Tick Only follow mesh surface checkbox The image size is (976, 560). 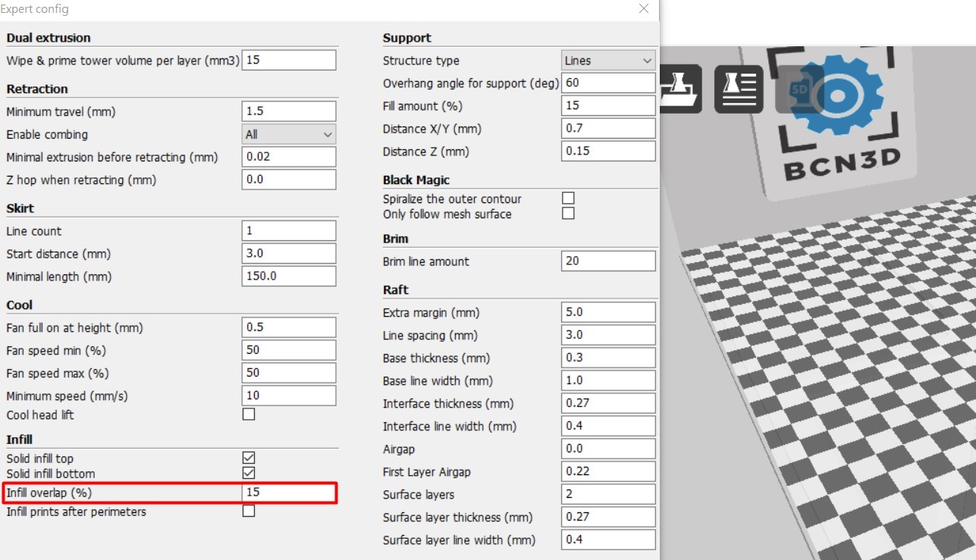click(568, 214)
